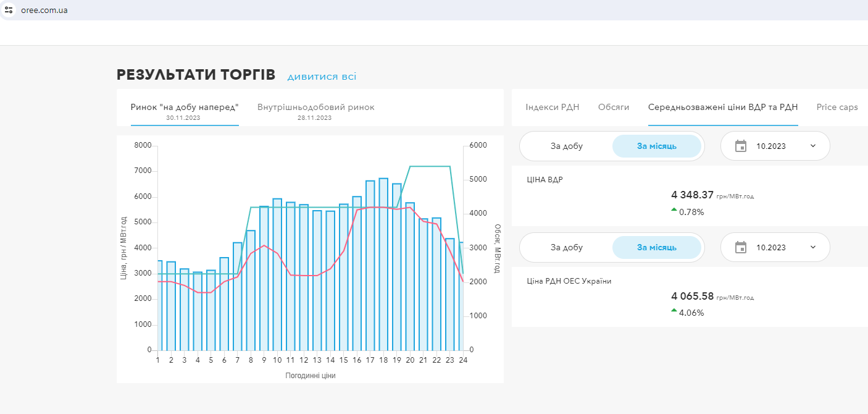Select За місяць for ЦІНА ВДР

point(656,146)
